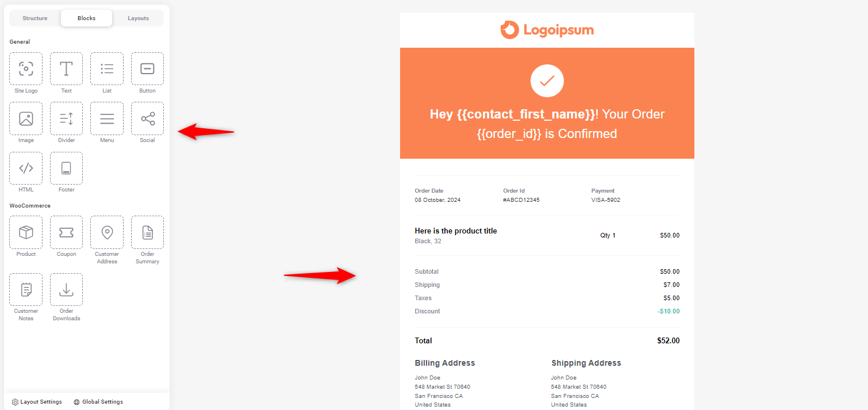The image size is (868, 410).
Task: Open the Layouts tab
Action: [x=138, y=18]
